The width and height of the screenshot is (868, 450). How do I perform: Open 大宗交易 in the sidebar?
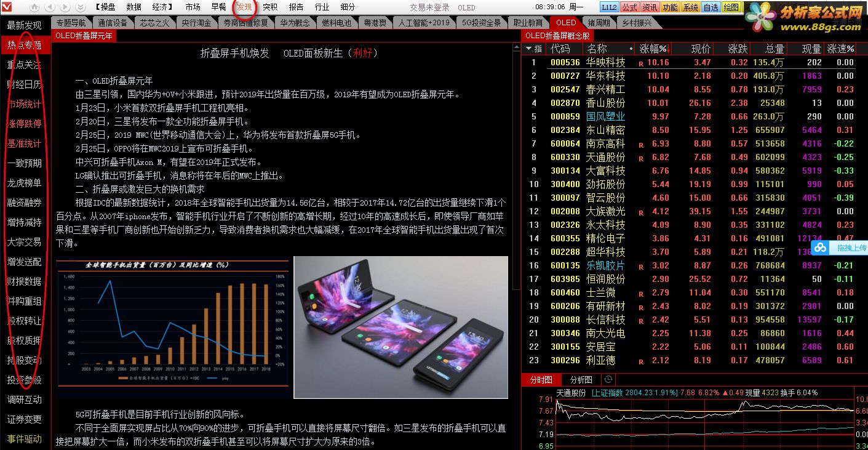(25, 242)
